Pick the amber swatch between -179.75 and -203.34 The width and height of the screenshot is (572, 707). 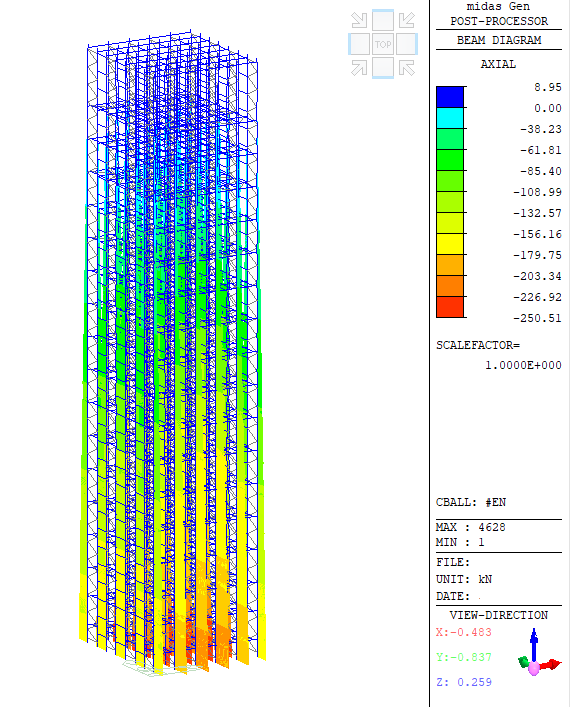[x=450, y=265]
